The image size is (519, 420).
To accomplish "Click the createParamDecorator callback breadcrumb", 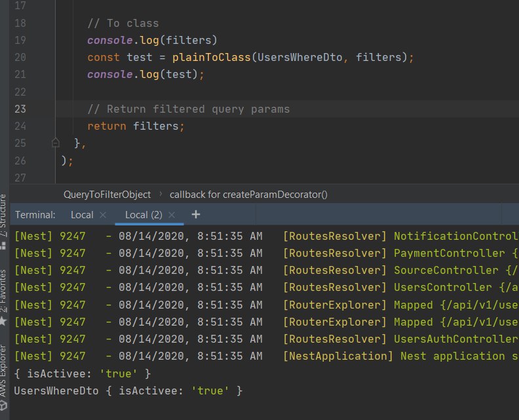I will coord(248,195).
